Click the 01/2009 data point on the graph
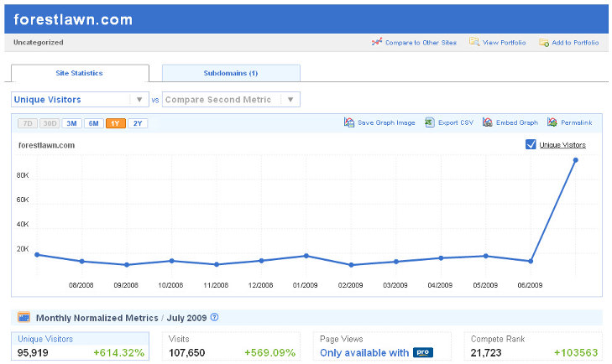Screen dimensions: 612x364 306,256
